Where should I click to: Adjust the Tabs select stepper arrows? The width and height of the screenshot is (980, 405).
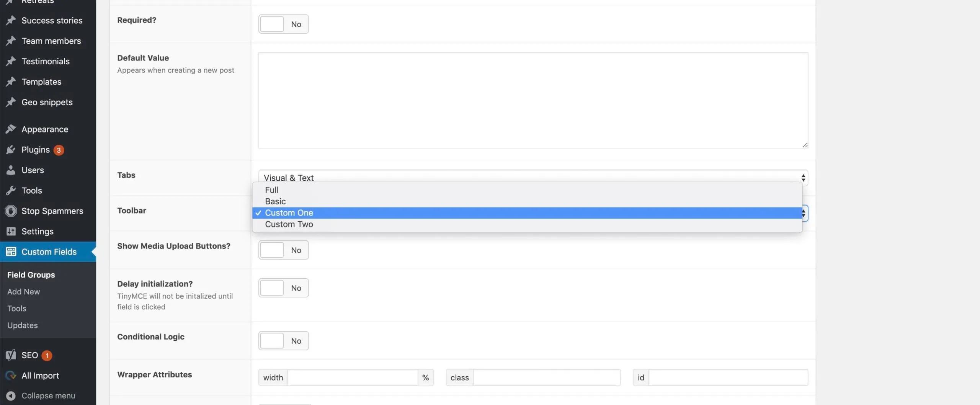[x=803, y=177]
